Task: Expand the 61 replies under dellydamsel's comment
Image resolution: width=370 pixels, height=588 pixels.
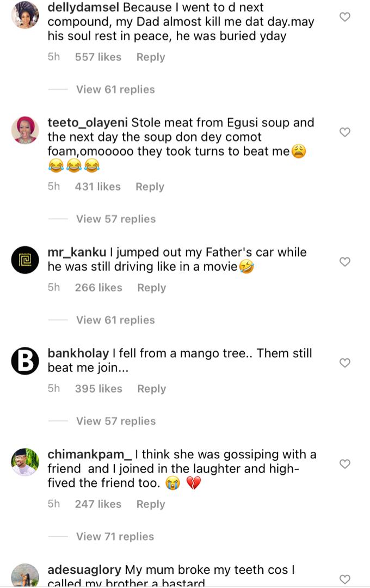Action: click(x=115, y=89)
